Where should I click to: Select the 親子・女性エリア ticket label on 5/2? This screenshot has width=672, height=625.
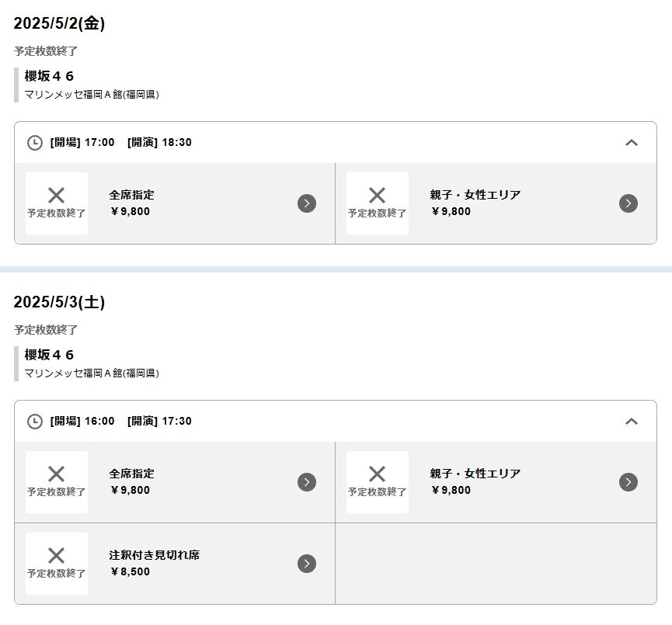(475, 195)
